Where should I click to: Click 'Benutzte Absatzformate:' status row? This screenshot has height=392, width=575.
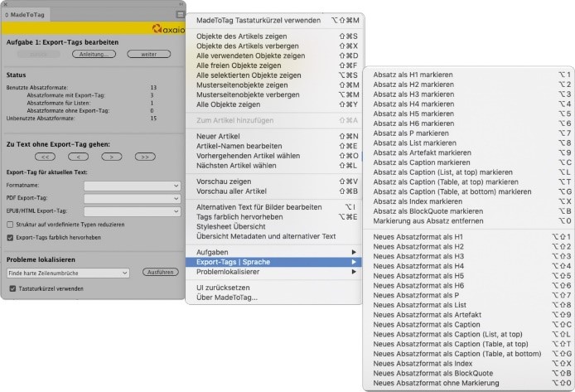[81, 88]
